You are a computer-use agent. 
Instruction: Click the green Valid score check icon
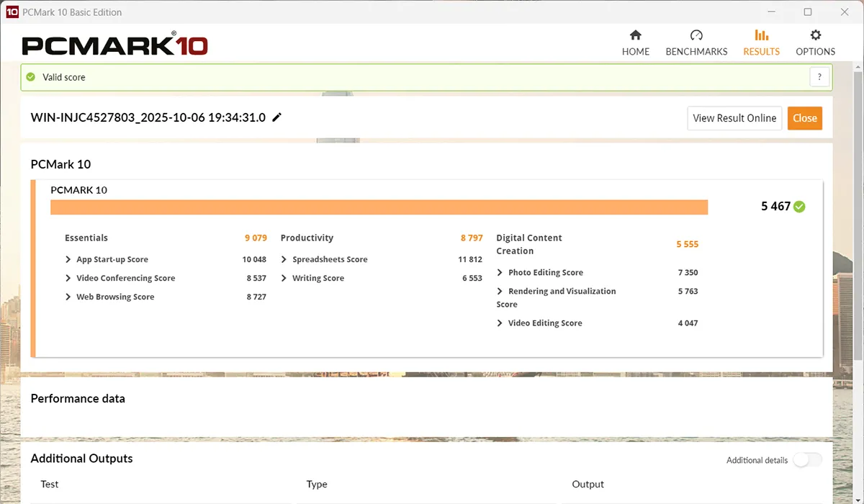point(31,77)
